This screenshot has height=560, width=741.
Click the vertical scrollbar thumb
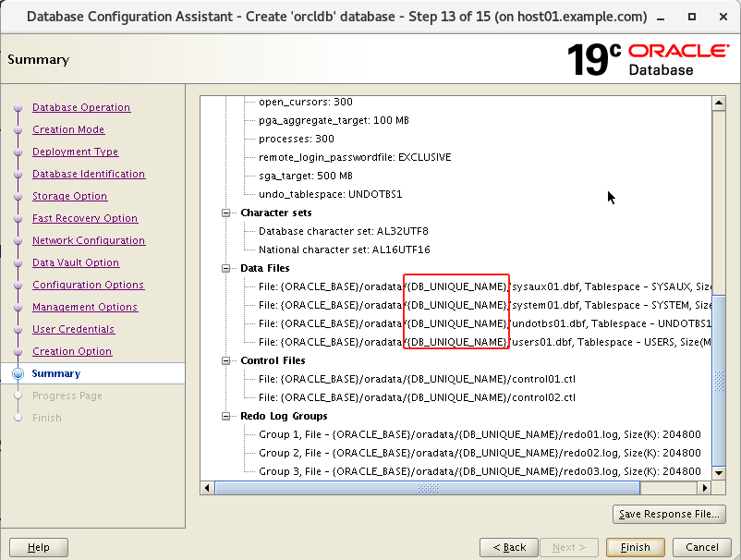click(x=719, y=381)
